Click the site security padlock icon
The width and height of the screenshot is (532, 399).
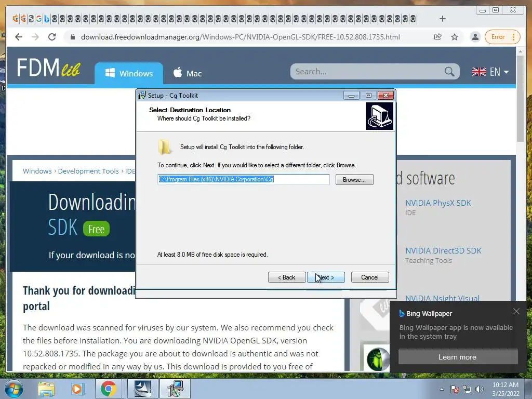[x=72, y=37]
